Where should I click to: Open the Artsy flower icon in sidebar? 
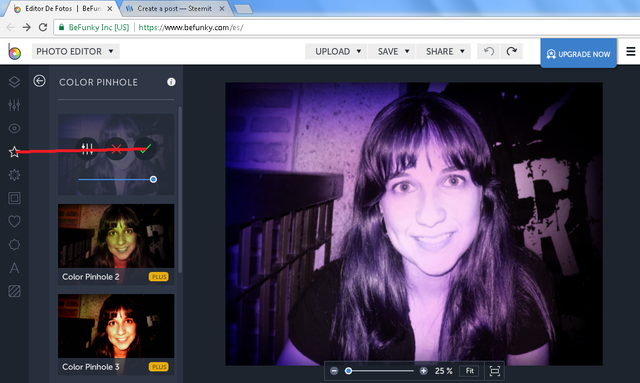pos(14,175)
